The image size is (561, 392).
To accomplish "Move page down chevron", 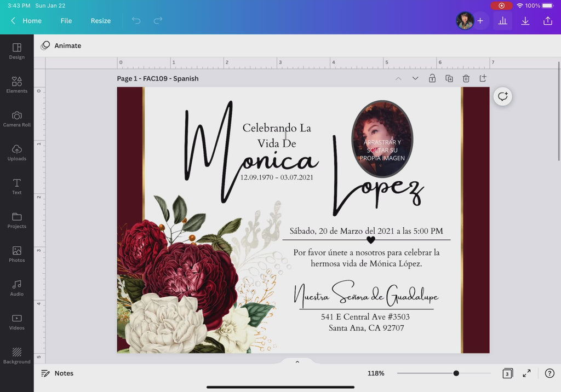I will coord(415,78).
